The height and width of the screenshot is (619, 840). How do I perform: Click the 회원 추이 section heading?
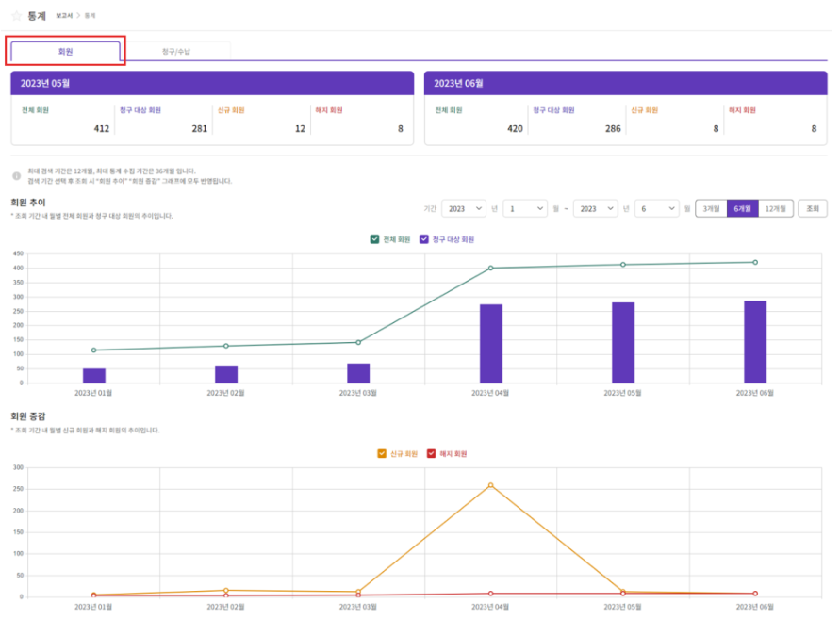(28, 203)
